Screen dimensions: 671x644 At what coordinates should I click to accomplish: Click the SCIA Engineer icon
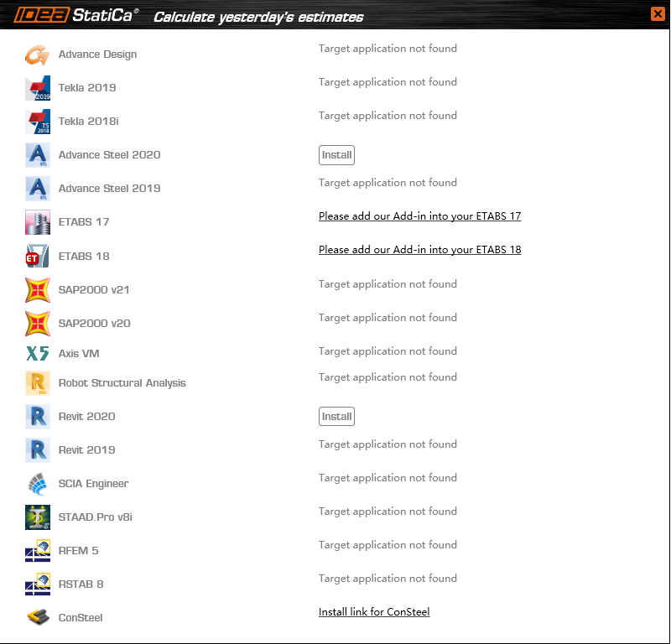tap(38, 484)
